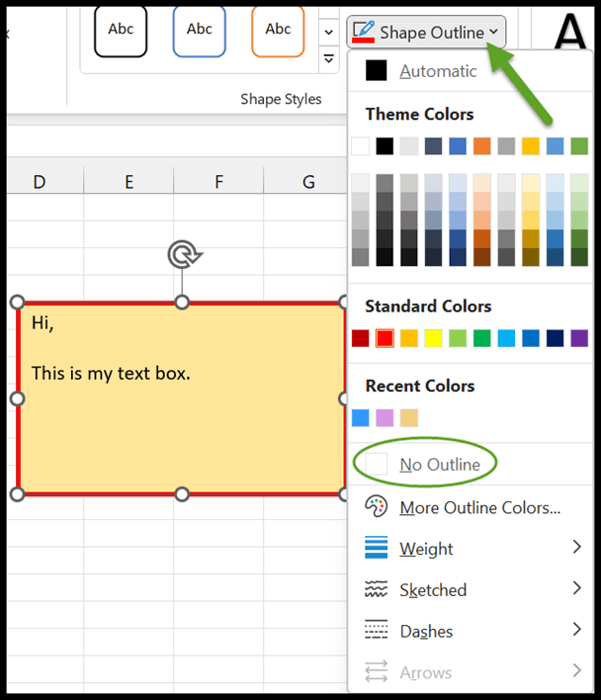601x700 pixels.
Task: Open More Outline Colors dialog
Action: coord(470,507)
